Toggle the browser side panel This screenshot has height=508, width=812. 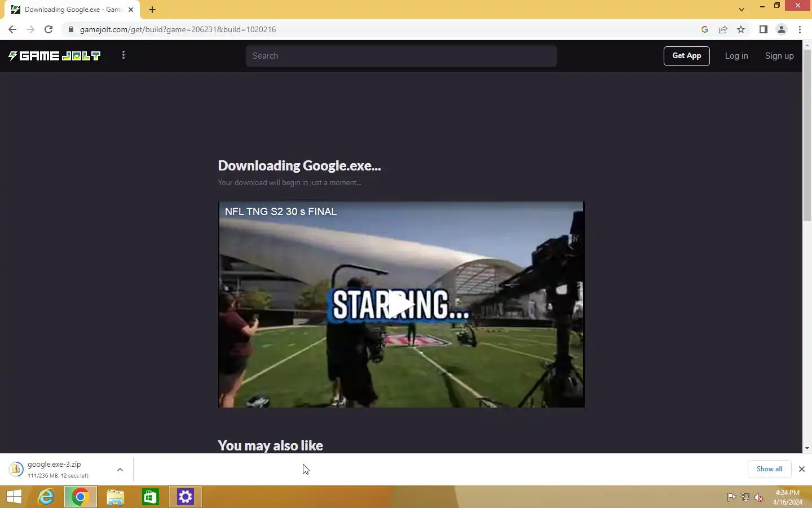coord(763,29)
